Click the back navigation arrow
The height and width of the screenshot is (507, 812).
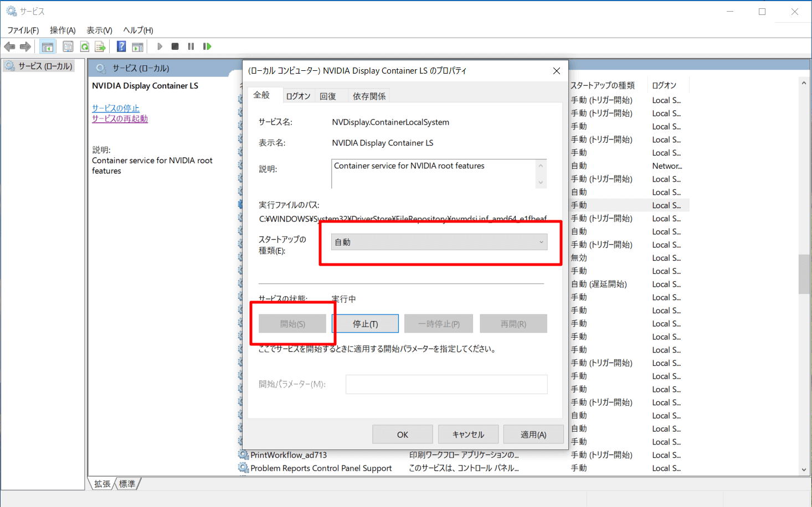point(9,46)
